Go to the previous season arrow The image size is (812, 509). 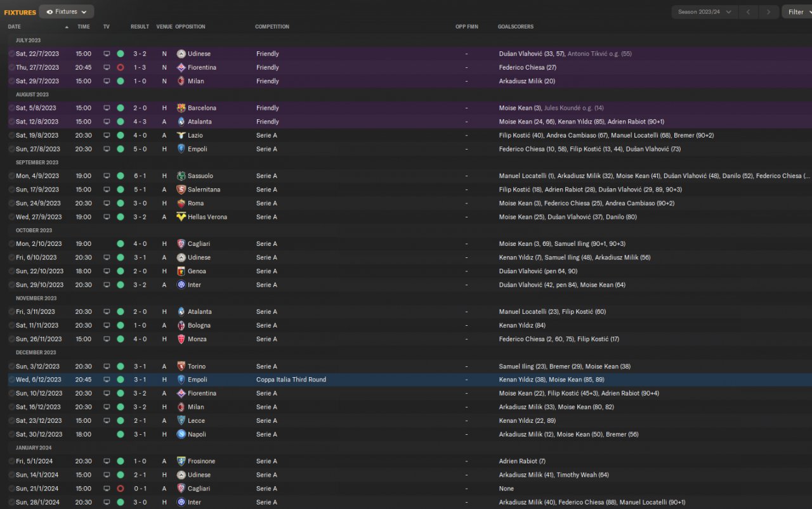749,12
